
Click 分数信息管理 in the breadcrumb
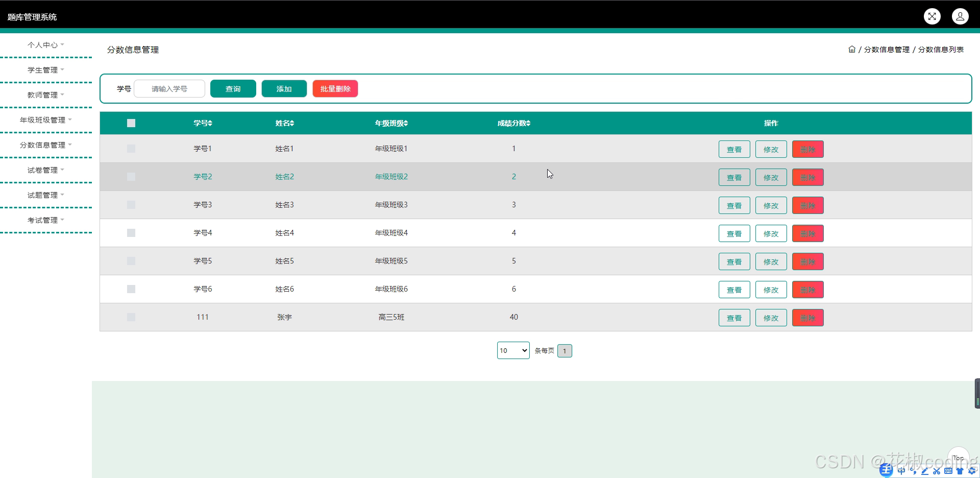(887, 50)
